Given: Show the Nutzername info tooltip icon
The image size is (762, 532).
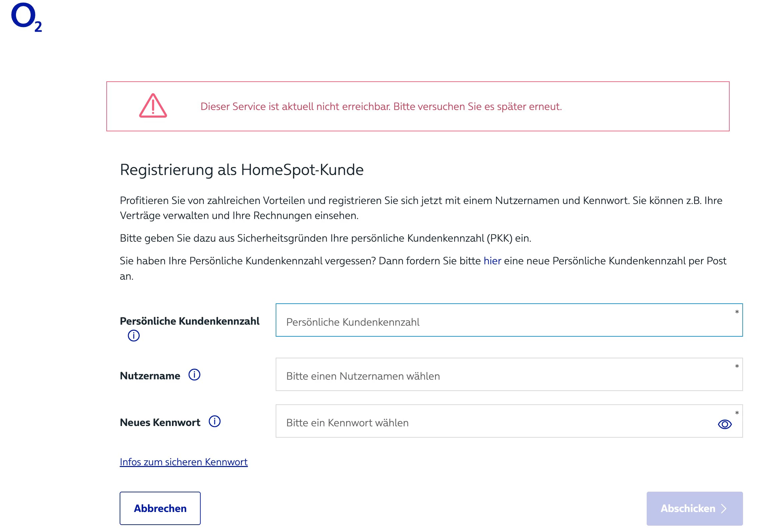Looking at the screenshot, I should point(194,375).
